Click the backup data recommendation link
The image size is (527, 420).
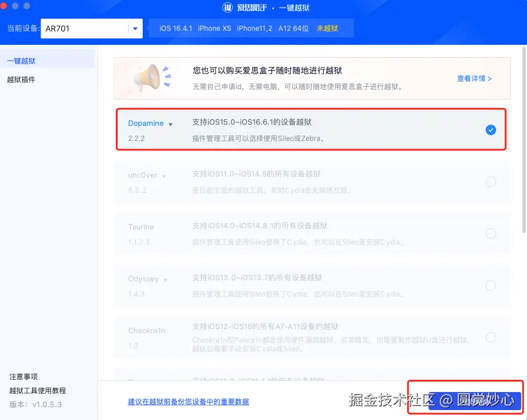pos(188,401)
